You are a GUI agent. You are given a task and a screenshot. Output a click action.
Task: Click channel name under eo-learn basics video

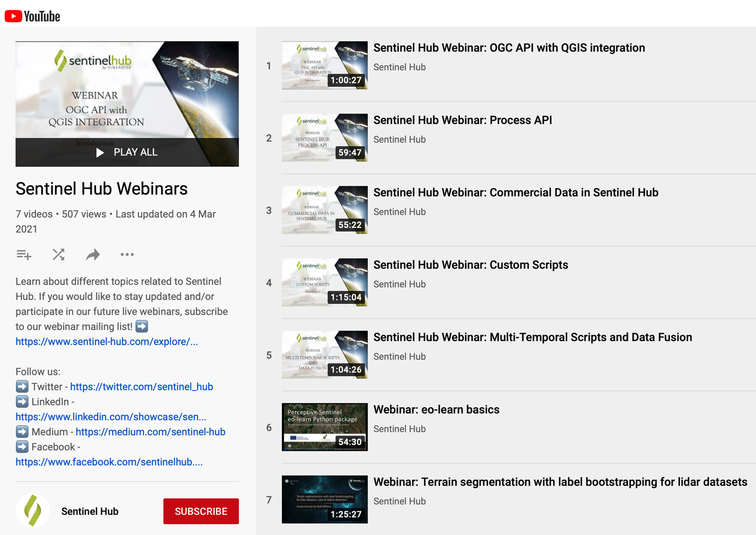click(399, 429)
